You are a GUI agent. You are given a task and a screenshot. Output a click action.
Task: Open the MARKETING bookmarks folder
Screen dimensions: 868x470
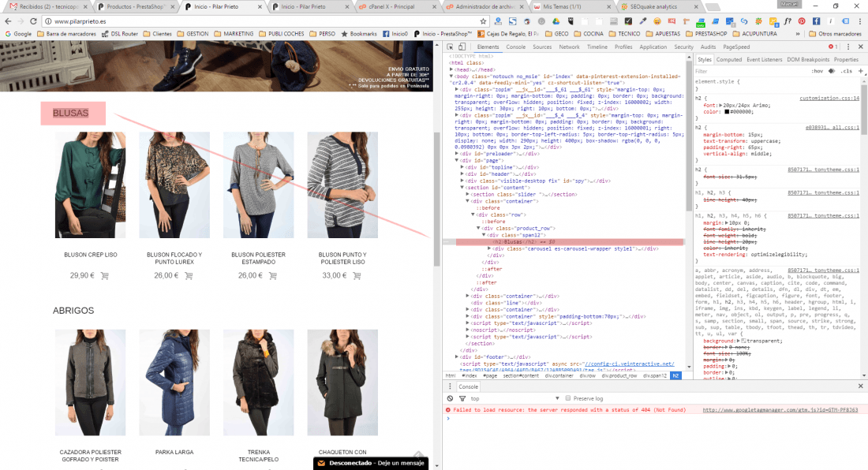[x=234, y=34]
